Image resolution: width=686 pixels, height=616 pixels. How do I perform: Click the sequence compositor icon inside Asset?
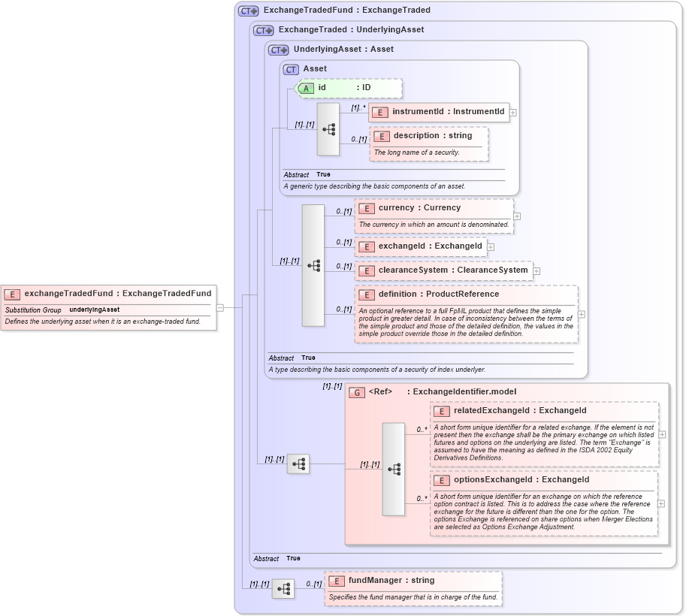(x=328, y=129)
